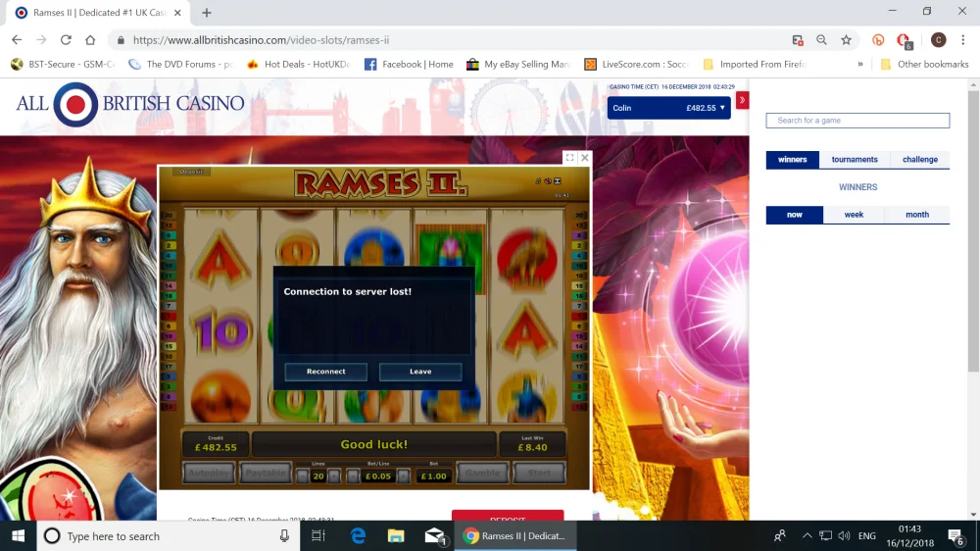Open the Hot Deals HotUKDeals bookmark
This screenshot has height=551, width=980.
coord(299,64)
